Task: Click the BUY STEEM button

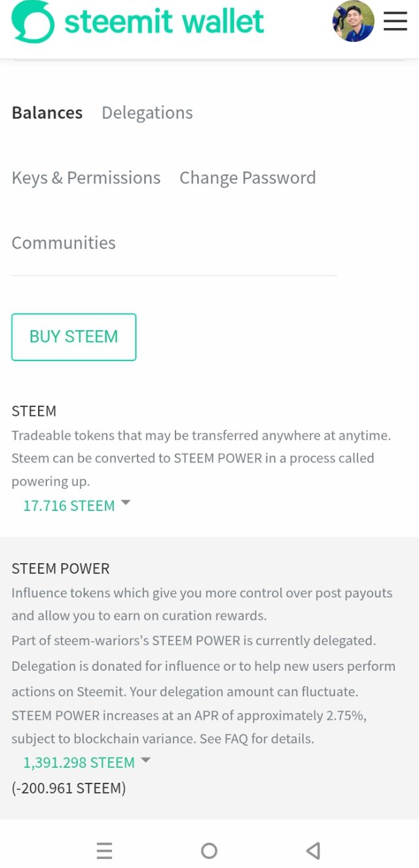Action: coord(74,337)
